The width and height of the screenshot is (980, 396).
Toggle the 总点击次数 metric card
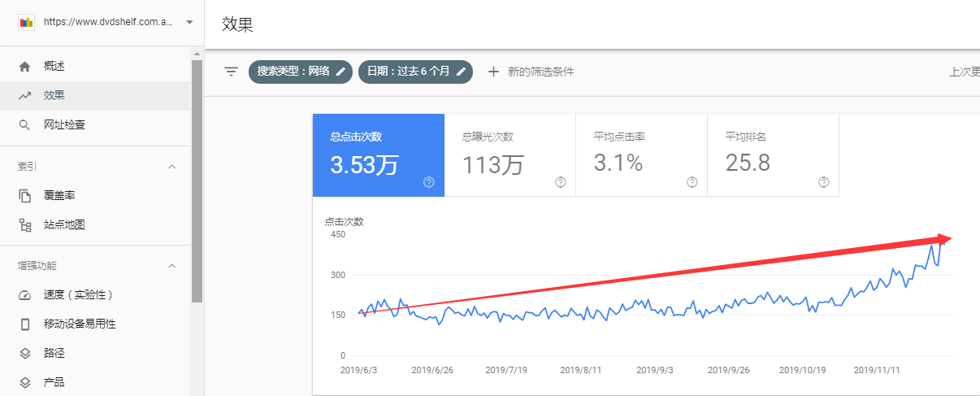tap(379, 154)
